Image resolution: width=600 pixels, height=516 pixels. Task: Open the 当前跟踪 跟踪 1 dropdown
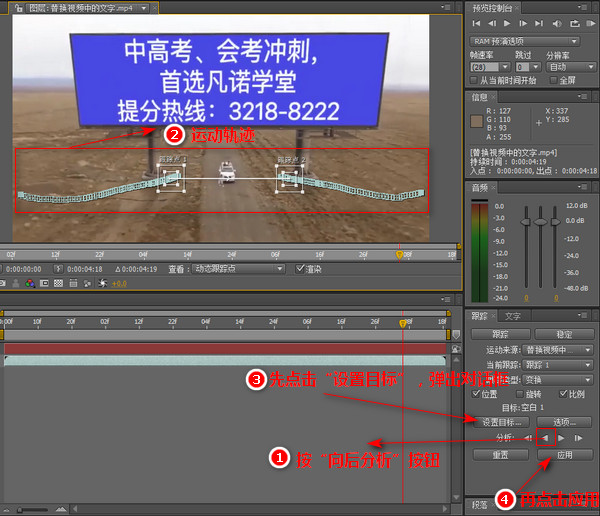(558, 365)
